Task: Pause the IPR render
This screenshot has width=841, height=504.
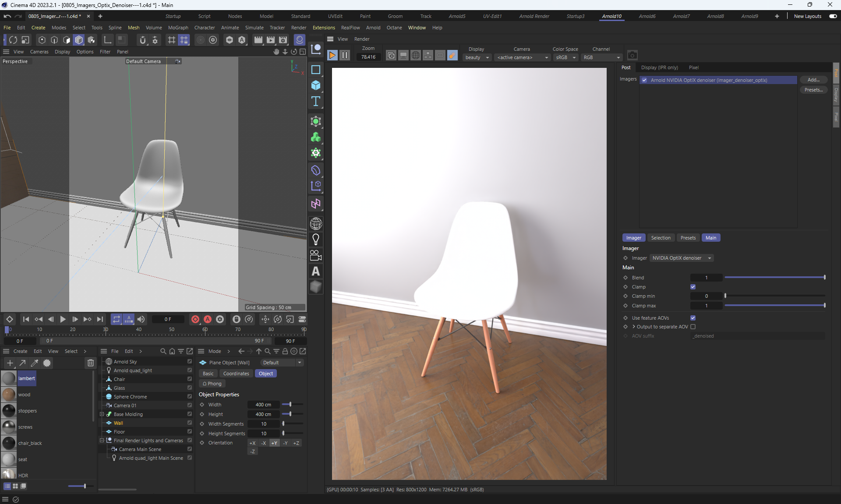Action: 345,55
